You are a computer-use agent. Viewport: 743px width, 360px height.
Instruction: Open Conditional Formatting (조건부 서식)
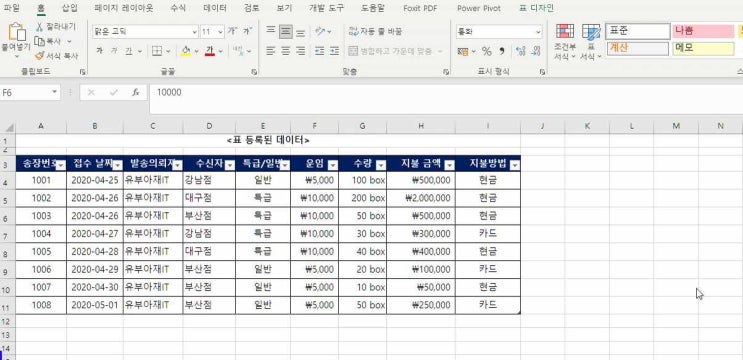[565, 42]
